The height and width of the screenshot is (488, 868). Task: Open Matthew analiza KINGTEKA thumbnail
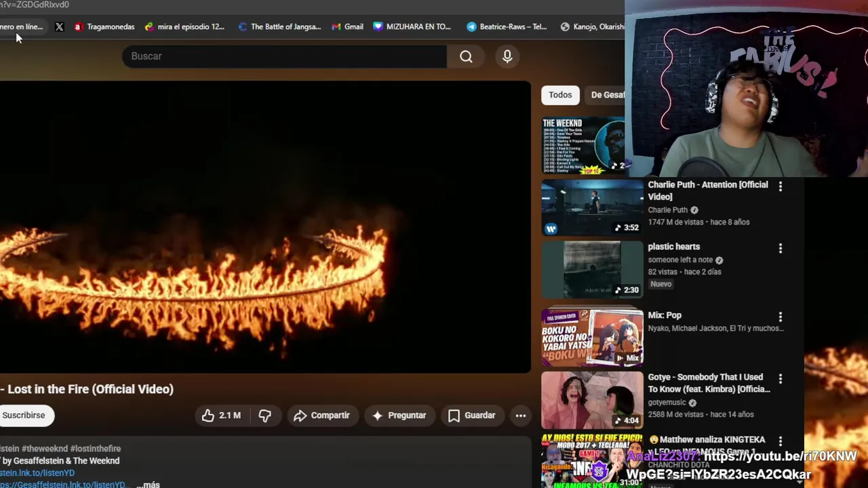click(592, 461)
